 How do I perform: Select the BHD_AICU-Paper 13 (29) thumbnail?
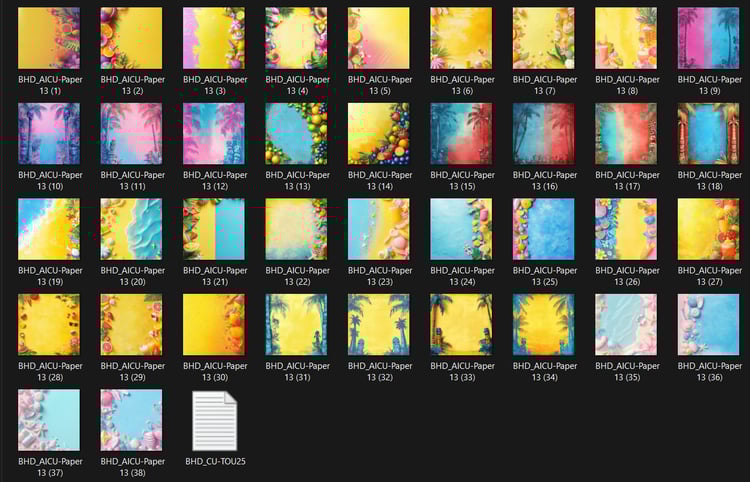[x=131, y=325]
